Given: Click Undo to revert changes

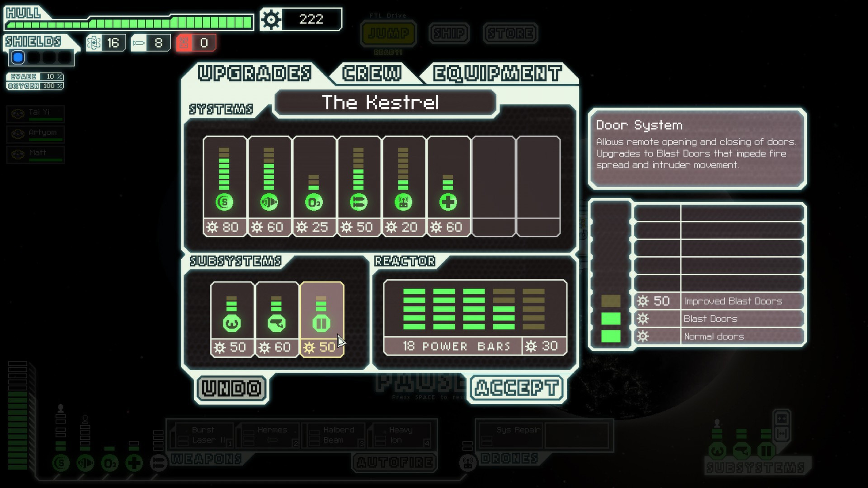Looking at the screenshot, I should (231, 388).
